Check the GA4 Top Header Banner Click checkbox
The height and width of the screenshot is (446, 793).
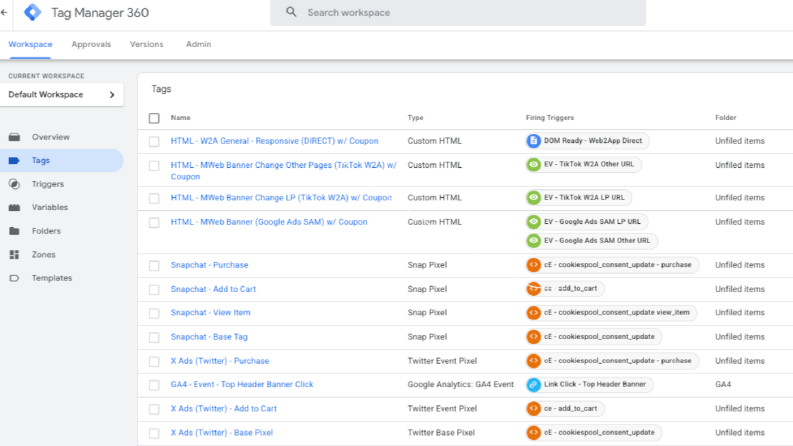click(x=154, y=385)
